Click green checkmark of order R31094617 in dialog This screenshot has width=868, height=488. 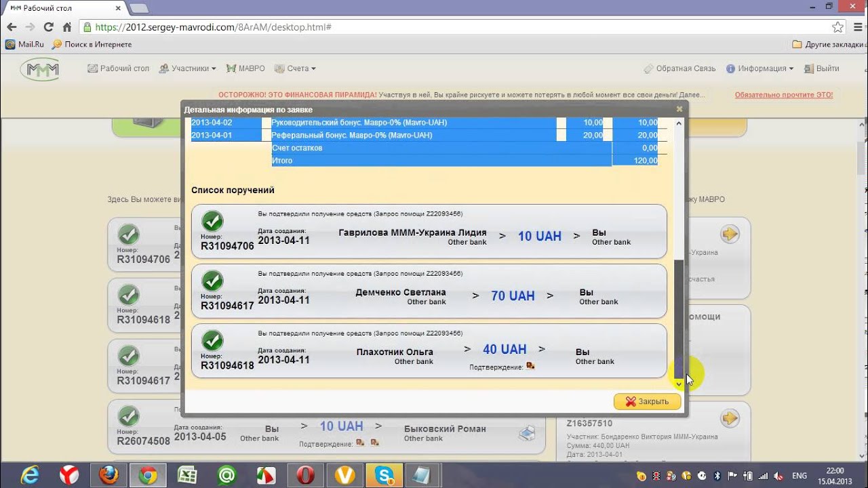[x=213, y=281]
